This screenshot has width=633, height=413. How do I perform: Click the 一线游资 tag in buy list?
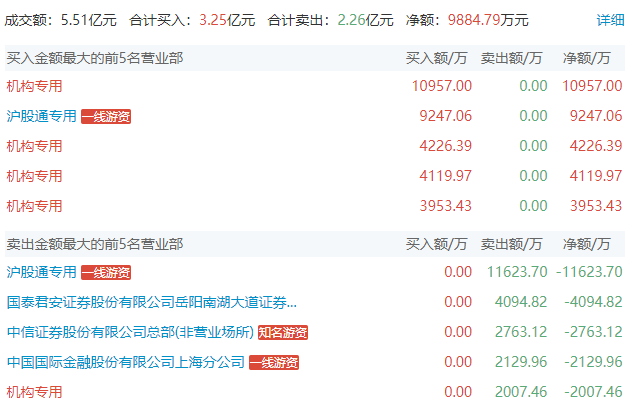click(x=106, y=117)
